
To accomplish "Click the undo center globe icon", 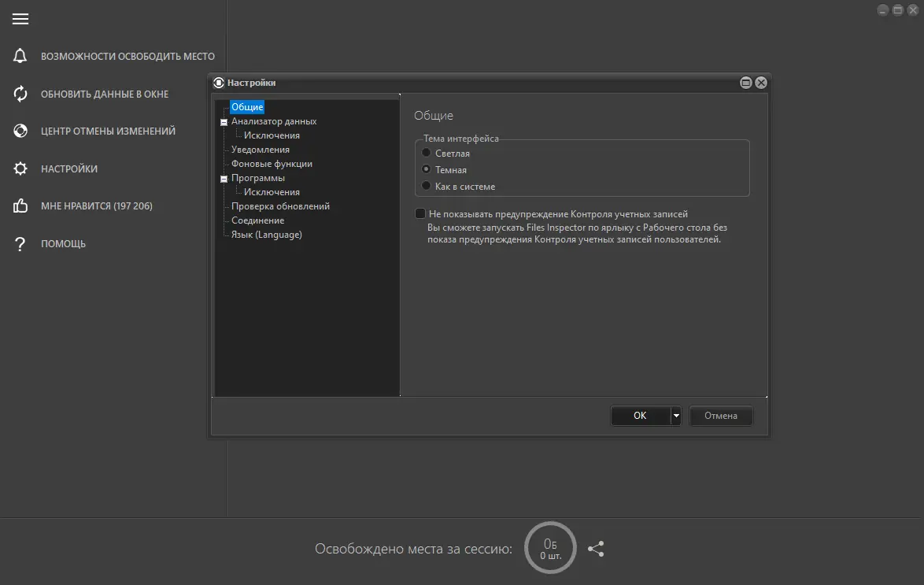I will pyautogui.click(x=20, y=131).
